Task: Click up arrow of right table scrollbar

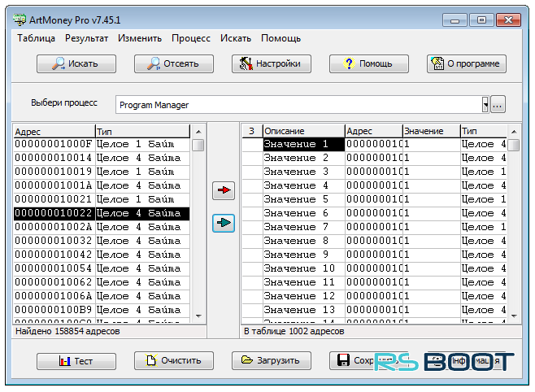Action: click(x=514, y=132)
